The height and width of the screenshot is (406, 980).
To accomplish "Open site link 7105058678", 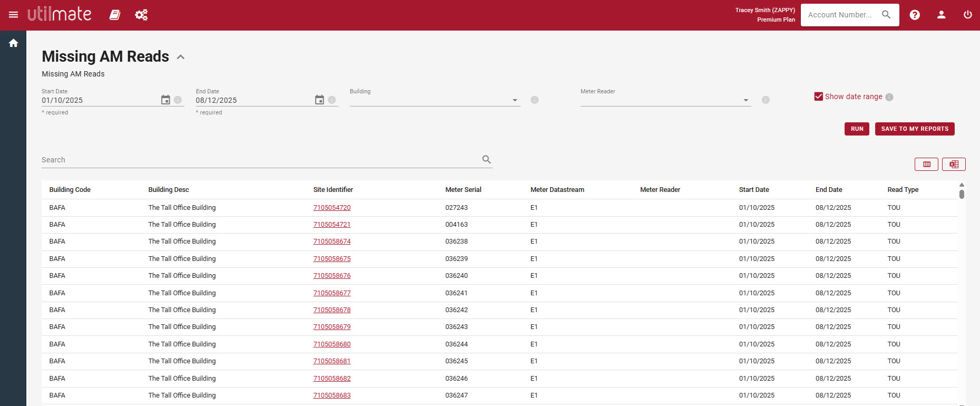I will click(x=332, y=310).
